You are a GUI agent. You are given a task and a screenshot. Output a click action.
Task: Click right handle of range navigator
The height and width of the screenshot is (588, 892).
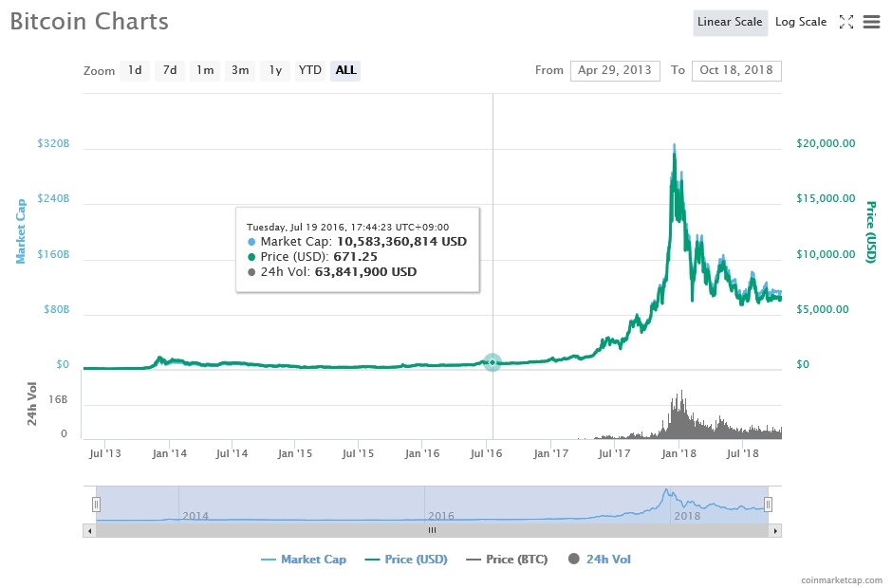pyautogui.click(x=769, y=505)
